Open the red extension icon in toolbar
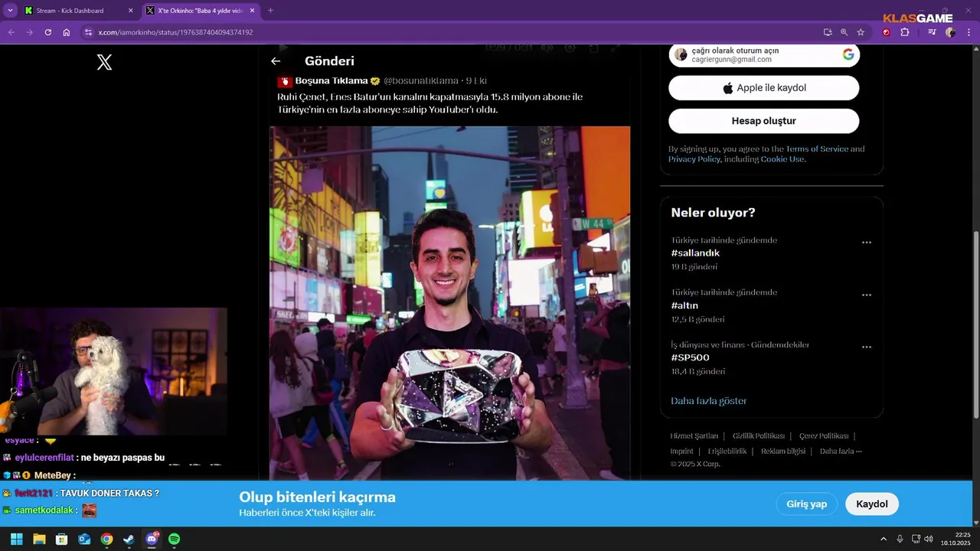980x551 pixels. pyautogui.click(x=887, y=32)
